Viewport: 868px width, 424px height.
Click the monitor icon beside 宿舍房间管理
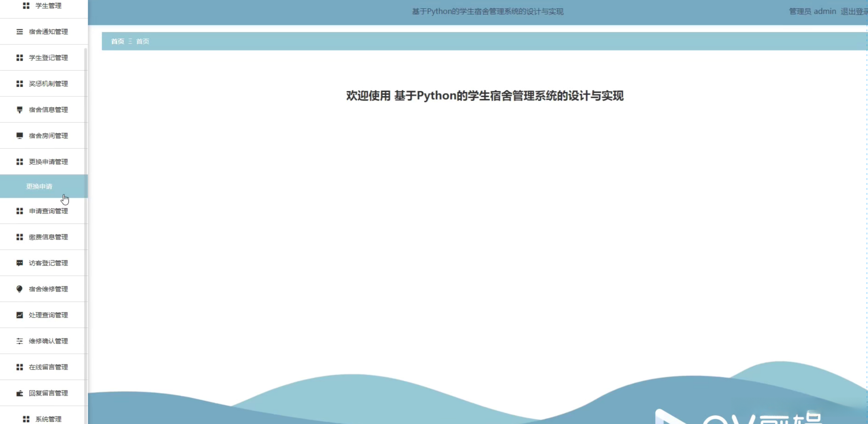coord(20,136)
